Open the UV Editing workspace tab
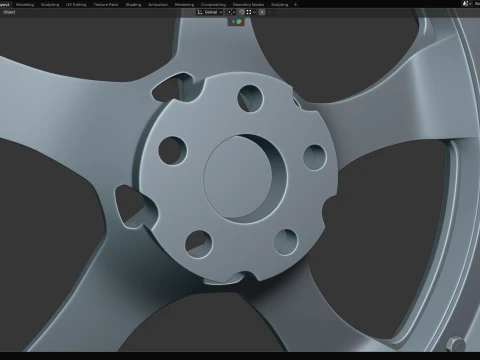The width and height of the screenshot is (480, 360). coord(76,5)
